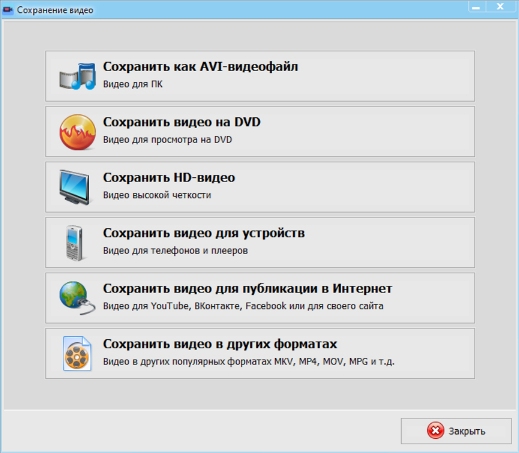Click the HD monitor icon
519x453 pixels.
pyautogui.click(x=74, y=187)
